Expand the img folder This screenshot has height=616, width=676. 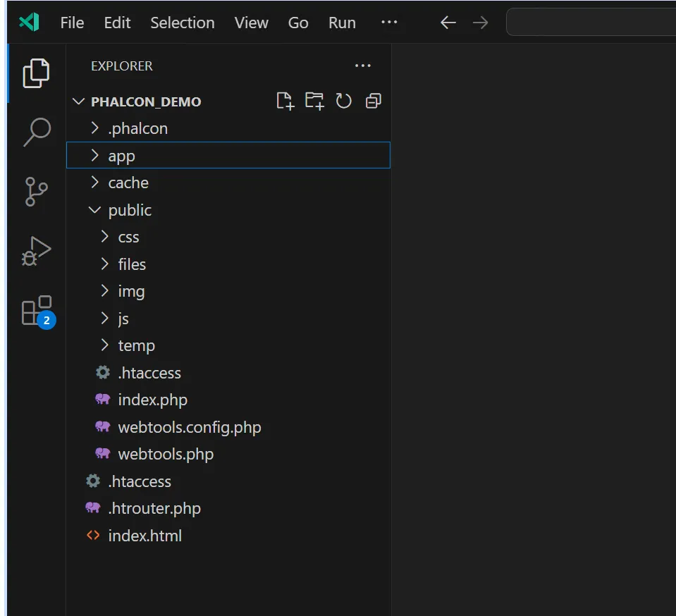click(x=105, y=291)
